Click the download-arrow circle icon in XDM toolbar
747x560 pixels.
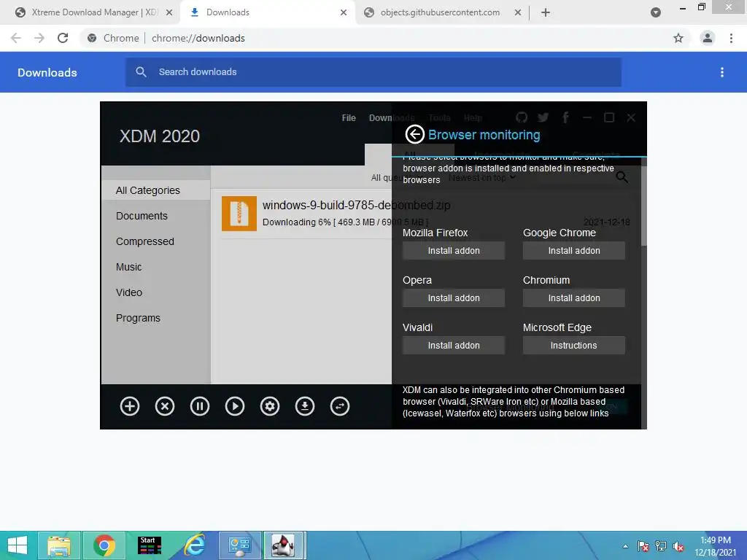pyautogui.click(x=305, y=406)
